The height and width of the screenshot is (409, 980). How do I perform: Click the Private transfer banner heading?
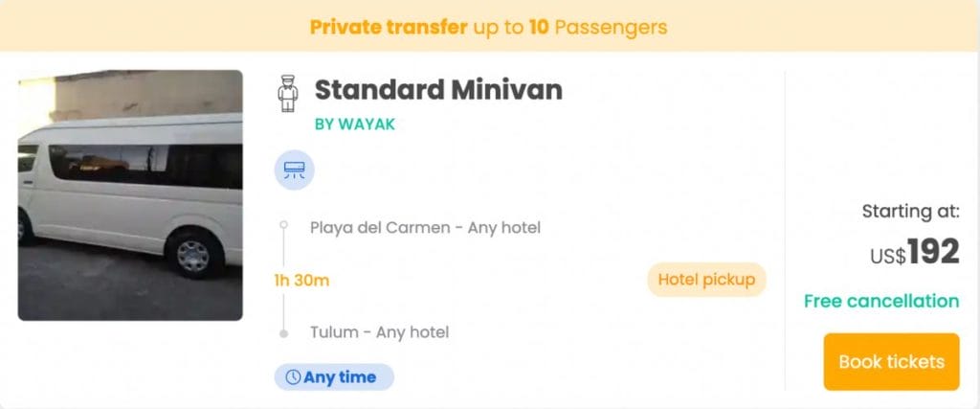tap(388, 27)
